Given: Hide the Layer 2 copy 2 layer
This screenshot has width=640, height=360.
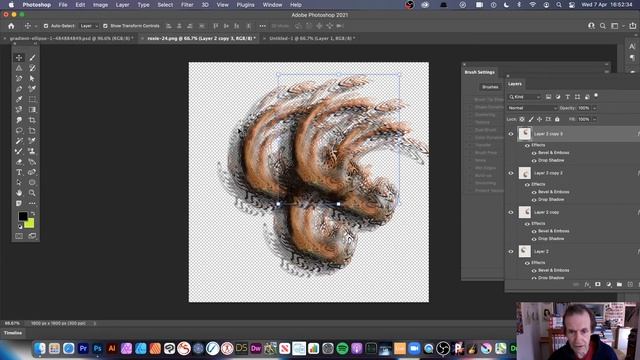Looking at the screenshot, I should point(511,173).
